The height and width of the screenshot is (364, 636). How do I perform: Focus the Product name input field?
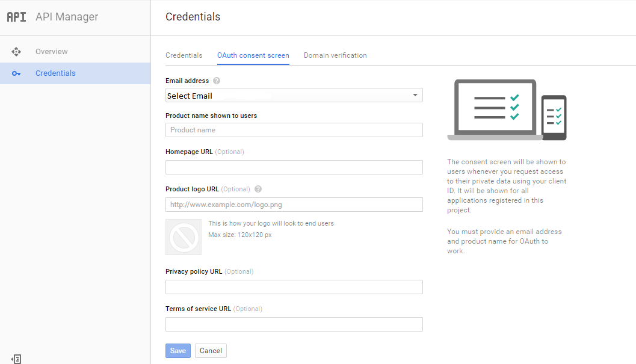click(294, 130)
